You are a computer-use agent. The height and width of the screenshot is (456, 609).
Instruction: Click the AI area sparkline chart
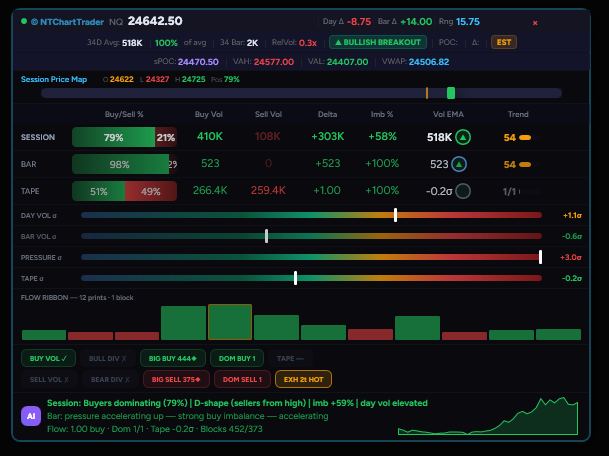(488, 416)
